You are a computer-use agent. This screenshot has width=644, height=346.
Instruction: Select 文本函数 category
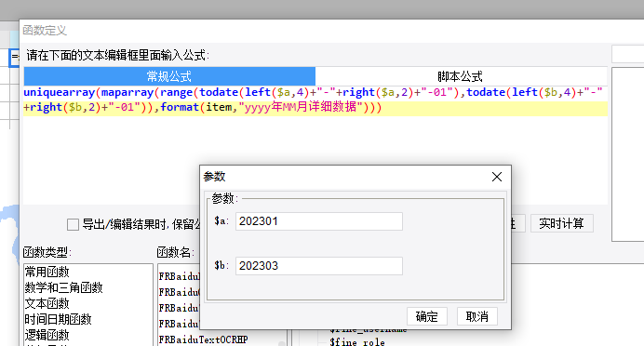pyautogui.click(x=47, y=303)
